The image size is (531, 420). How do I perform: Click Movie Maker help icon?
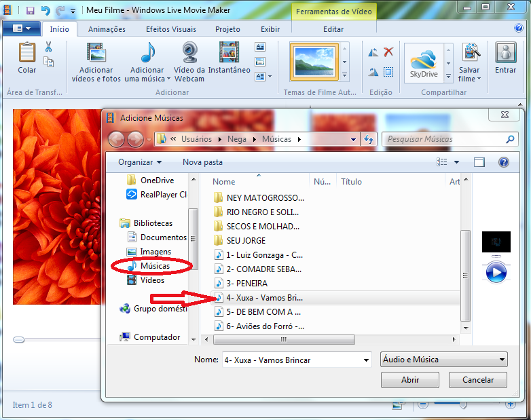[519, 28]
